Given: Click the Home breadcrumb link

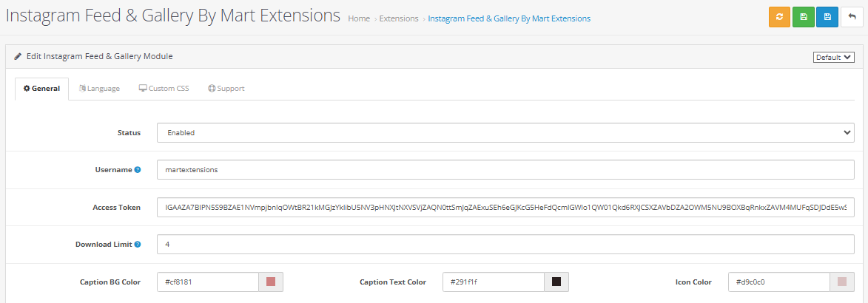Looking at the screenshot, I should click(x=359, y=18).
